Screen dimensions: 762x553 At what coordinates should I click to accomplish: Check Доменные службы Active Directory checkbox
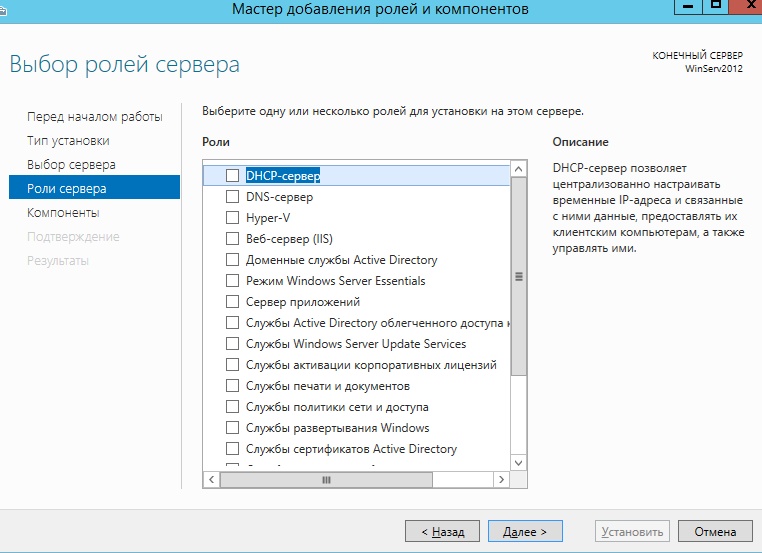click(x=232, y=259)
